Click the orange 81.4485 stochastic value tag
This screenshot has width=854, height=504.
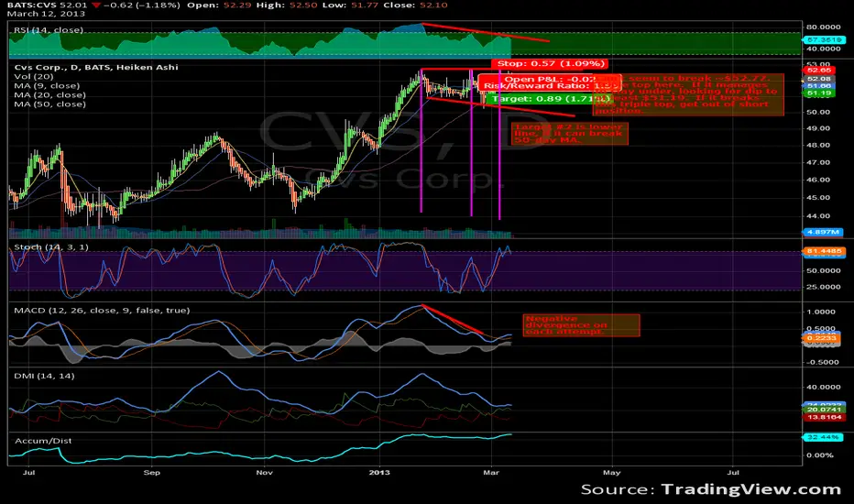coord(824,251)
